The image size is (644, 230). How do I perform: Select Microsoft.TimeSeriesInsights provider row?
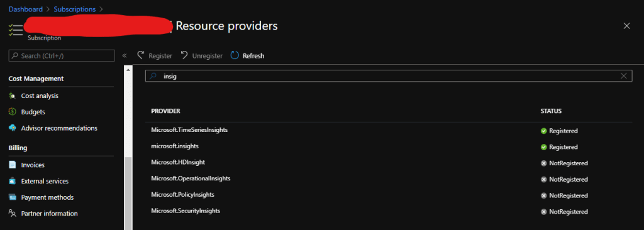click(x=389, y=130)
